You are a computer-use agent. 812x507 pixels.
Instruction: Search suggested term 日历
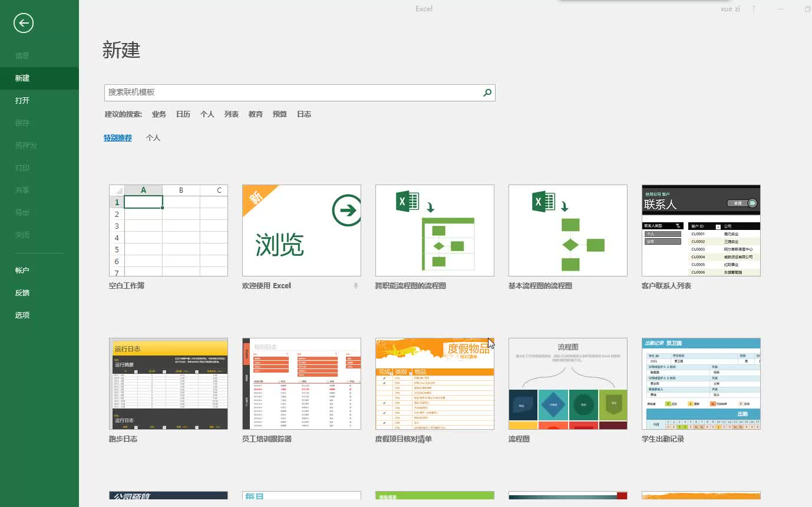click(183, 114)
